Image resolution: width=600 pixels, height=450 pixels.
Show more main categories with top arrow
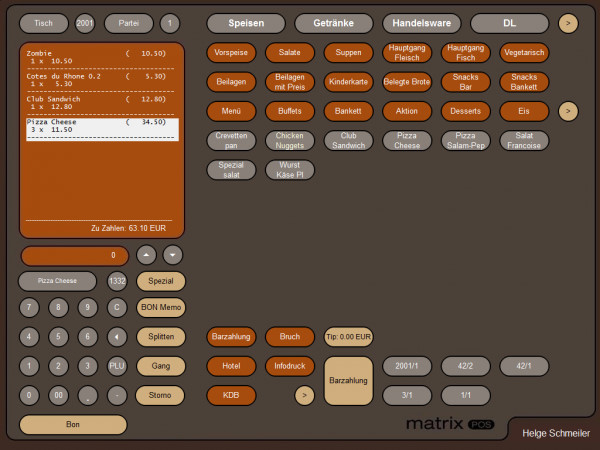[x=568, y=23]
